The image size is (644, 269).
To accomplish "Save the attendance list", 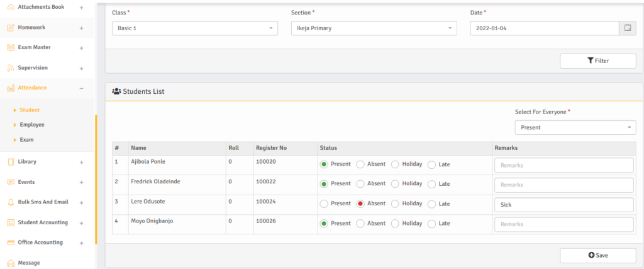I will [597, 255].
